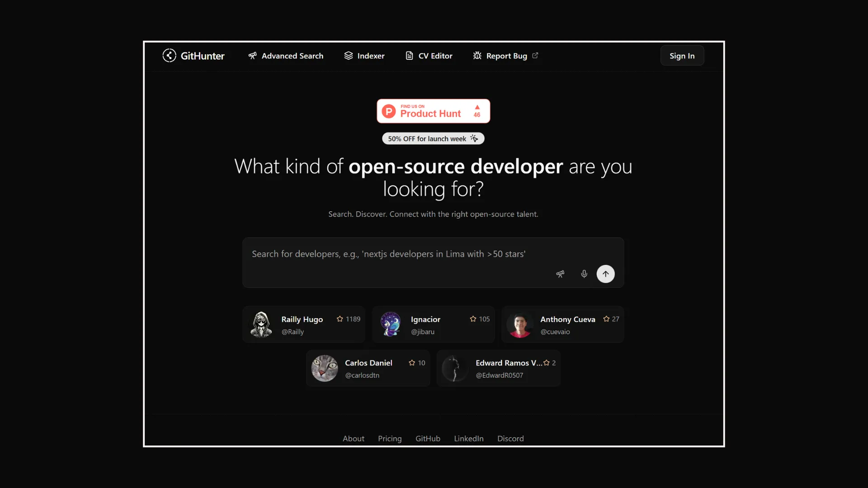Click Anthony Cueva's profile avatar
Screen dimensions: 868x488
[520, 324]
